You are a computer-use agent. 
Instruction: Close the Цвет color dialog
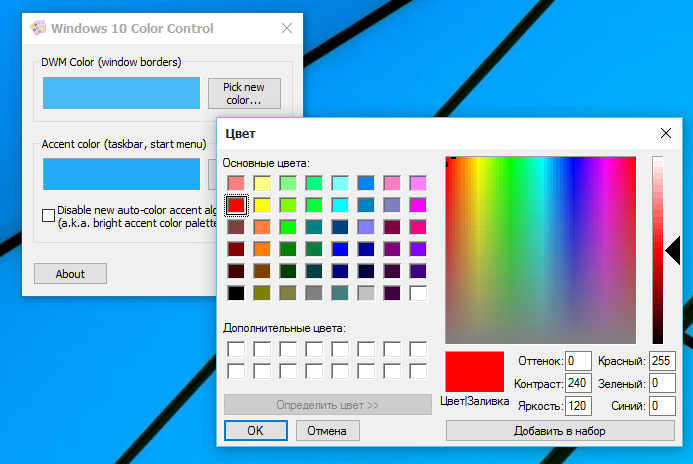(x=666, y=133)
